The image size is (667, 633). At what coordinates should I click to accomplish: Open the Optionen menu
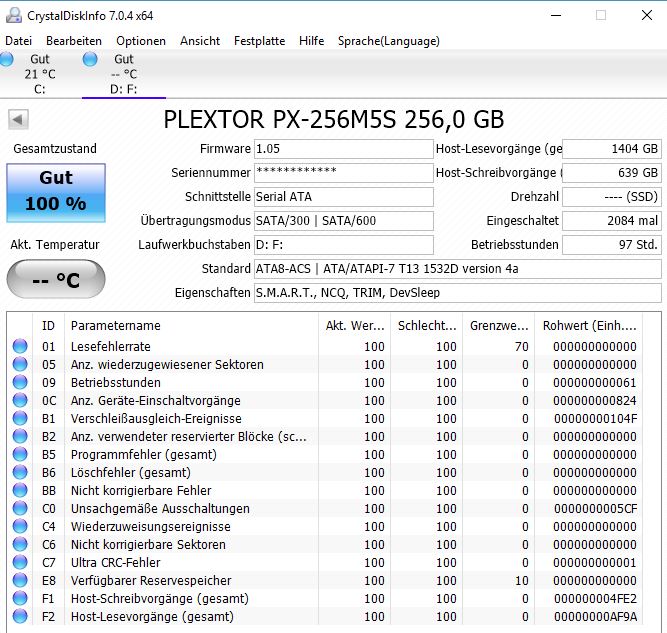[x=141, y=41]
